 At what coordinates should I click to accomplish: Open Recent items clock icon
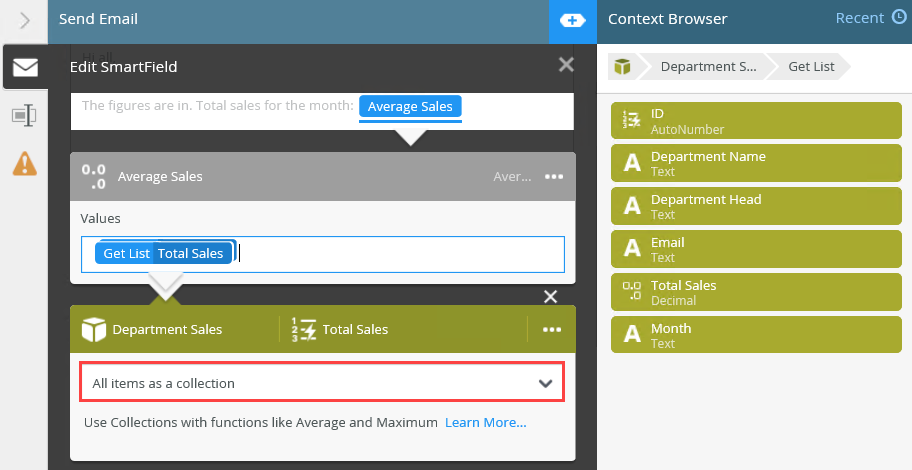pyautogui.click(x=901, y=18)
